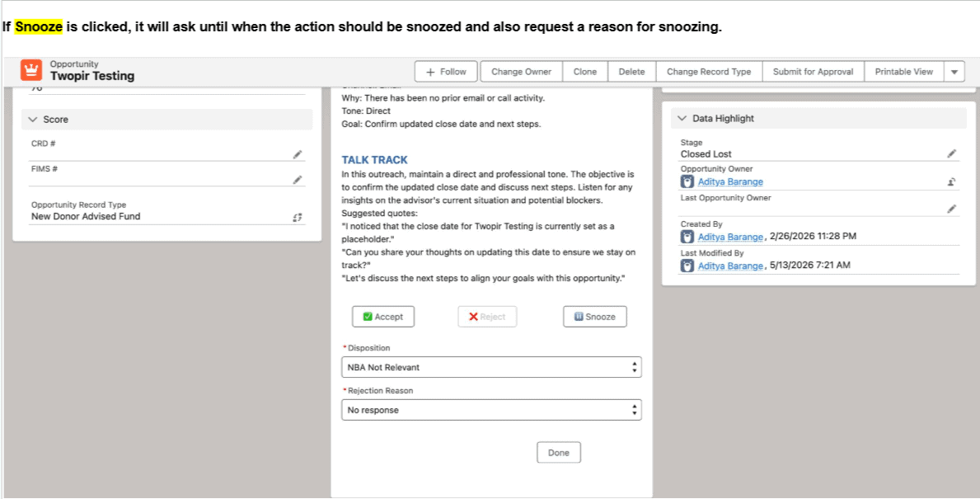
Task: Collapse the Data Highlight section
Action: coord(682,118)
